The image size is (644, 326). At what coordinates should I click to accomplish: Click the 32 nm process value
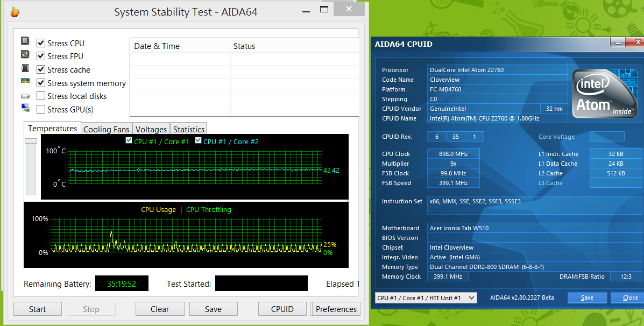click(554, 109)
